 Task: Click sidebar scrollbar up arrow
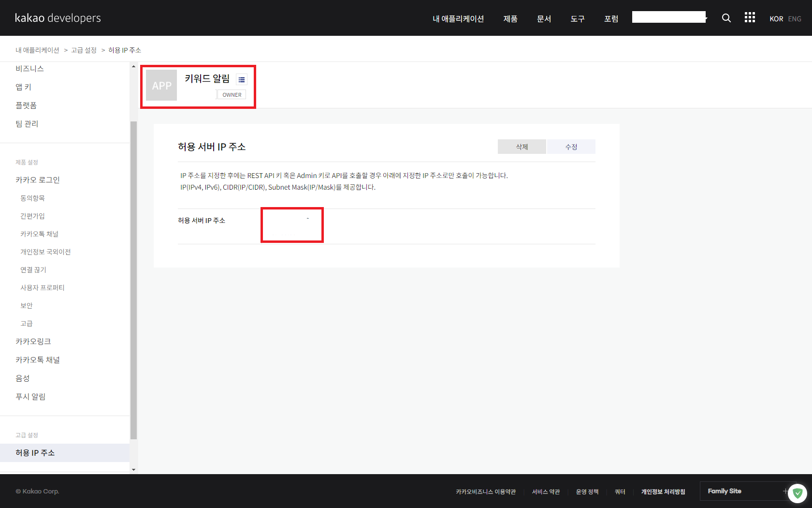[x=133, y=66]
